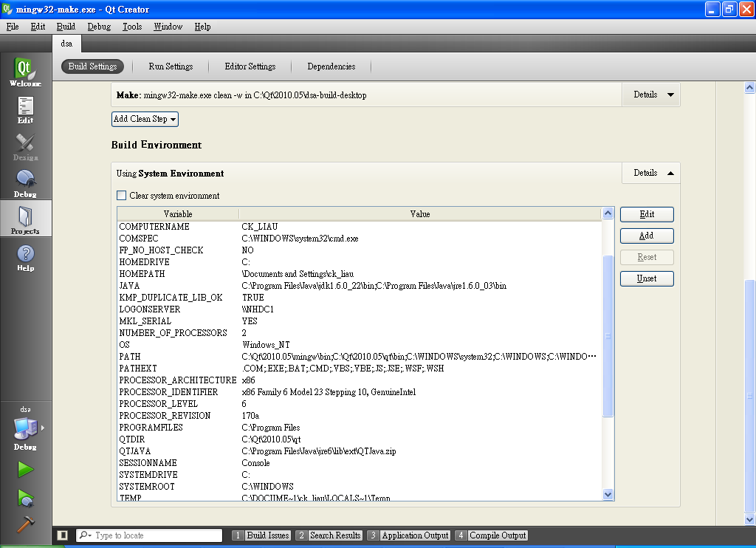Select the Projects mode icon
Viewport: 756px width, 548px height.
pyautogui.click(x=26, y=220)
